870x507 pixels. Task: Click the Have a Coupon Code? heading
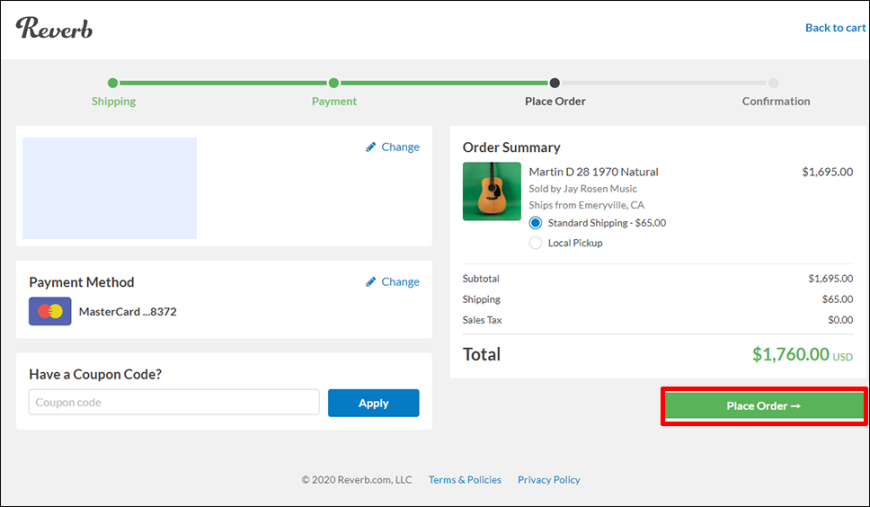(x=95, y=374)
